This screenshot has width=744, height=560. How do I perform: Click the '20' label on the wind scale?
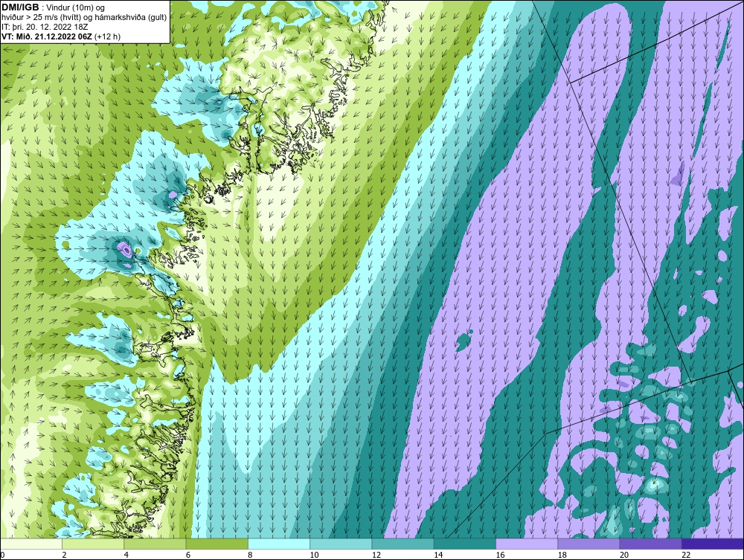point(623,556)
